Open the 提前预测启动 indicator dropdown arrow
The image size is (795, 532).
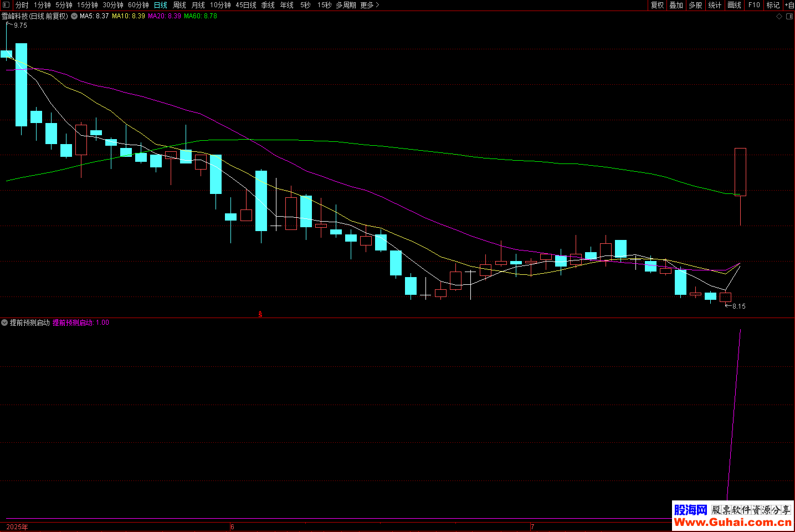coord(4,323)
